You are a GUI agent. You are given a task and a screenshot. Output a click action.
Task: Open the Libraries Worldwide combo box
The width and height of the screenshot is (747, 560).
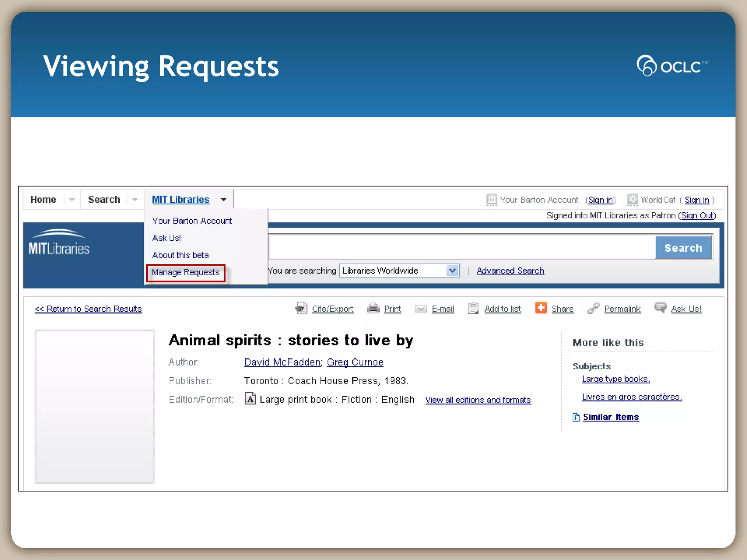399,271
